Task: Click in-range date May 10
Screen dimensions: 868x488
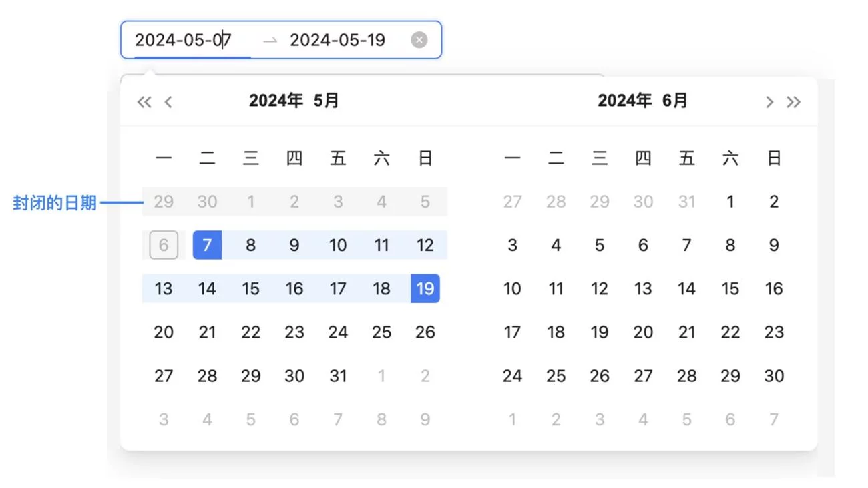Action: pos(338,245)
